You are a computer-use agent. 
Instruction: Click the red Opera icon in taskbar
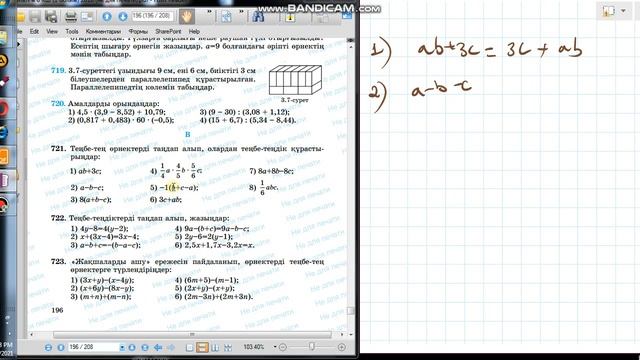coord(4,109)
